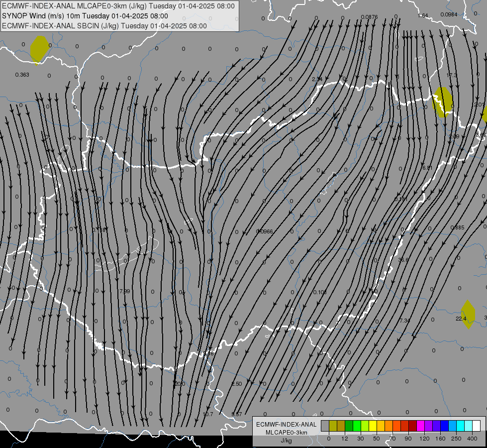Click the 'SYNOP Wind (m/s) 10m' title line
Image resolution: width=487 pixels, height=448 pixels.
point(85,16)
